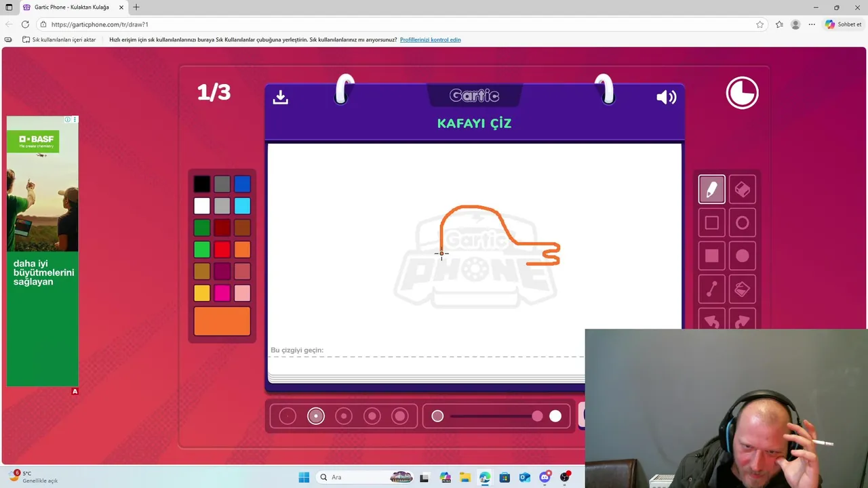Choose the second brush size
868x488 pixels.
click(x=316, y=416)
